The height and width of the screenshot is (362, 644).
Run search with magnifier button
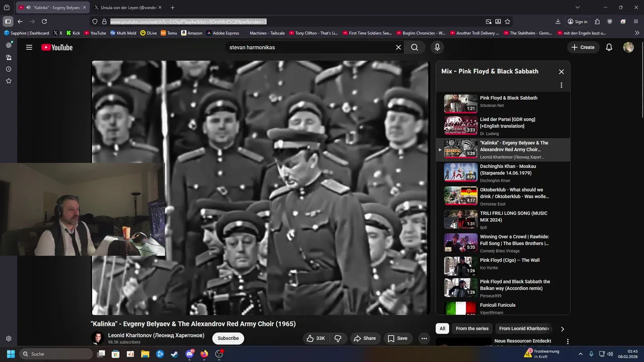click(x=415, y=47)
